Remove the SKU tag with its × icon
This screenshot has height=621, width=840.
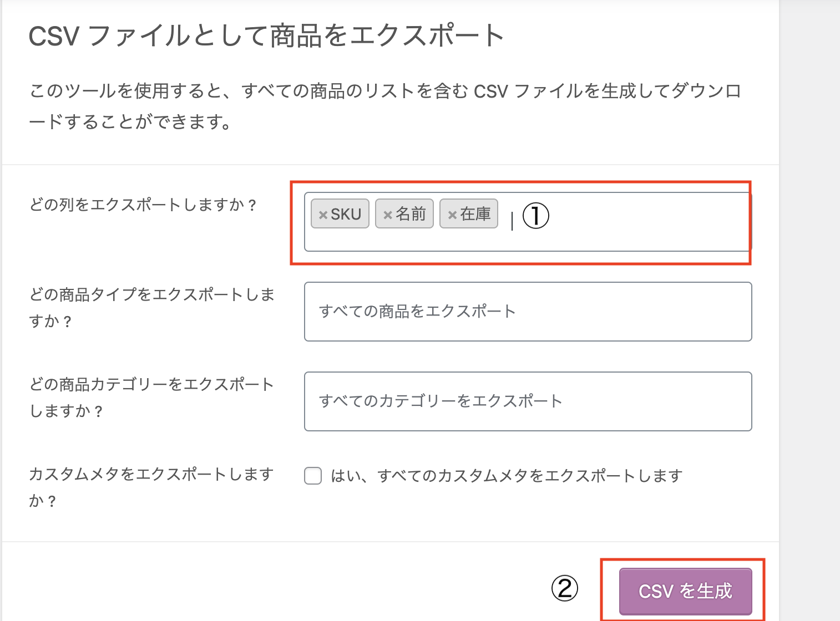pyautogui.click(x=323, y=215)
